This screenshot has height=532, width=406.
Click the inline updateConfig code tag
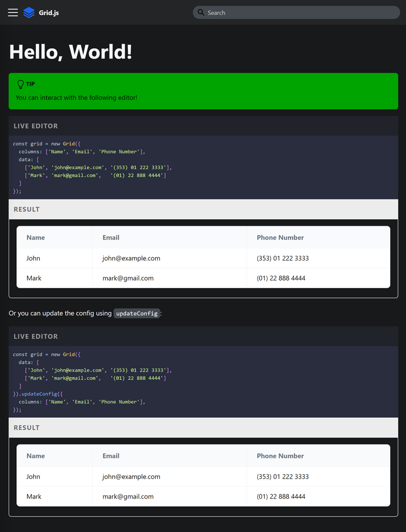(137, 314)
